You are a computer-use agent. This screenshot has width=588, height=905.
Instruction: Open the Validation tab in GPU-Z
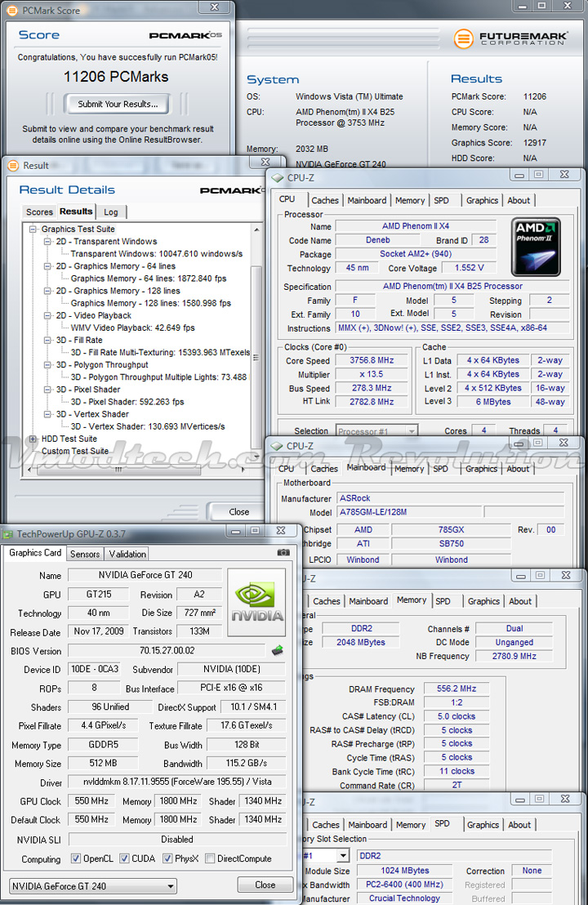127,554
